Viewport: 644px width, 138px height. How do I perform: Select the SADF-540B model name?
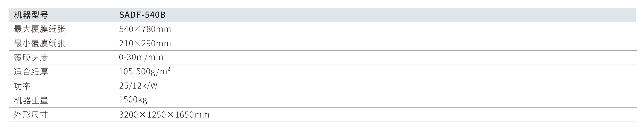click(142, 15)
